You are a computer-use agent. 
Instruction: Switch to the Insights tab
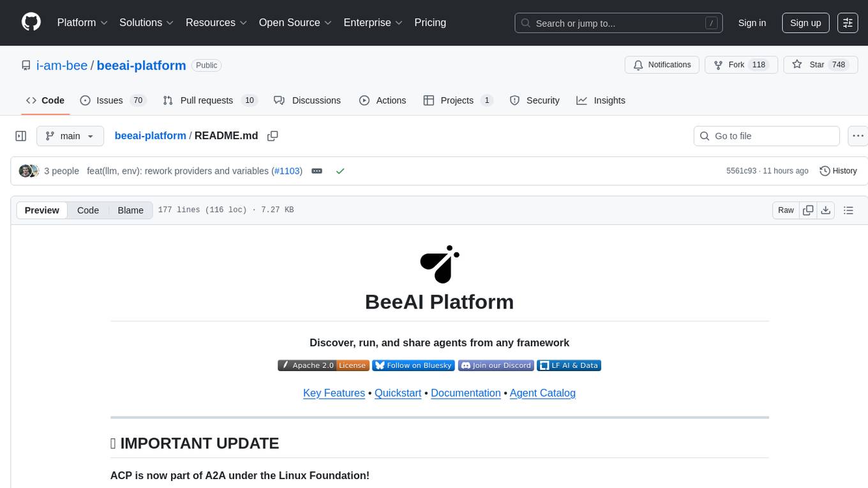point(601,100)
